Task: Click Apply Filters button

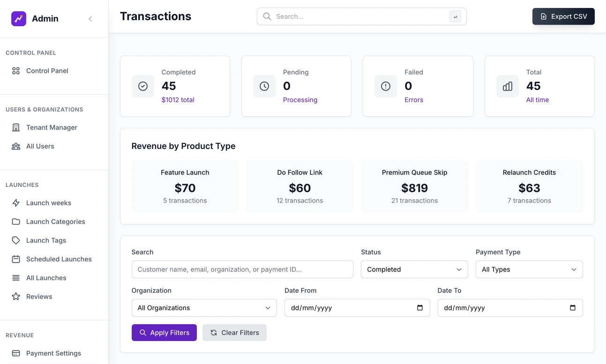Action: coord(164,333)
